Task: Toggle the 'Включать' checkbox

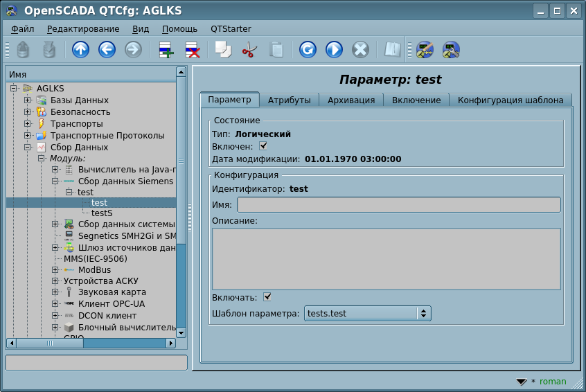Action: [x=267, y=297]
